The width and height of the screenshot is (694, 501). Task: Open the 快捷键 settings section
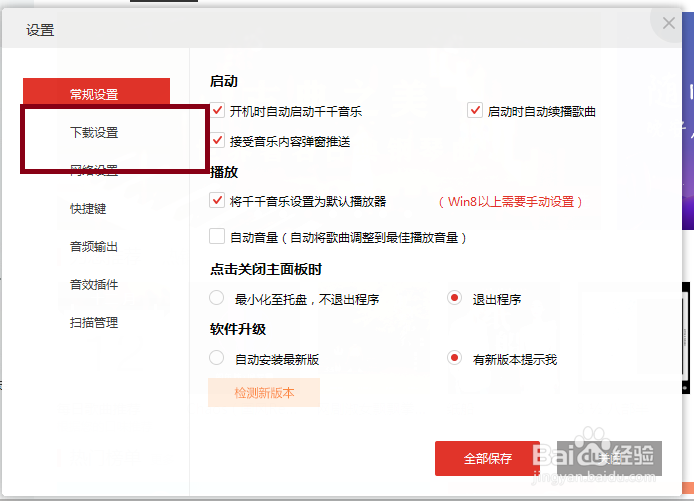(x=88, y=208)
